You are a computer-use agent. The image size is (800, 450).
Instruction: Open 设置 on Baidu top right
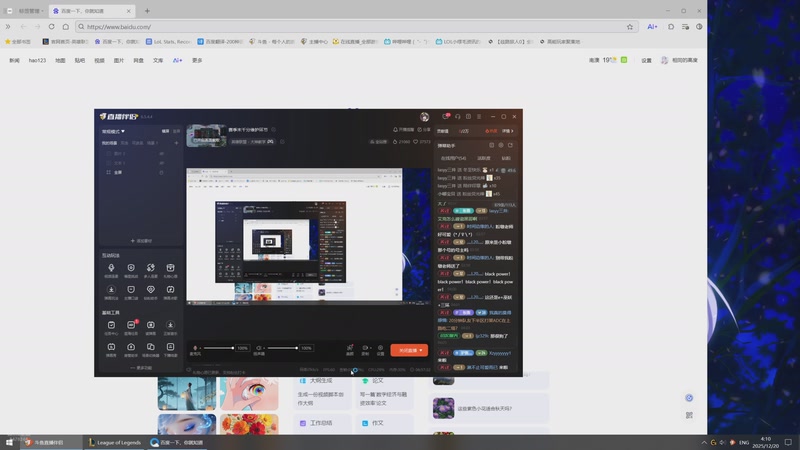tap(646, 60)
